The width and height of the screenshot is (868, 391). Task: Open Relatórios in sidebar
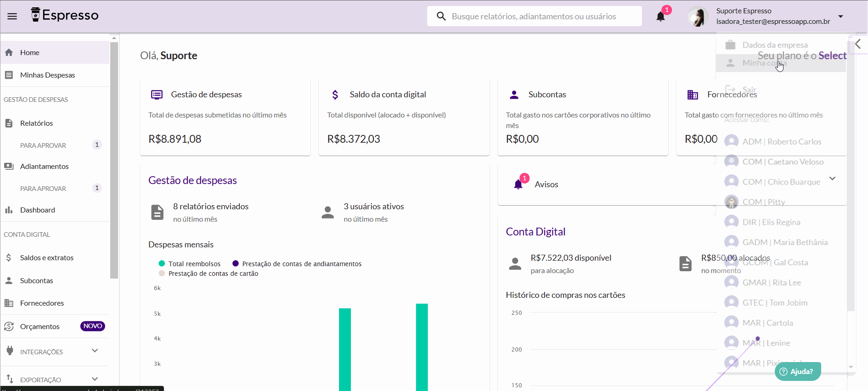coord(55,123)
